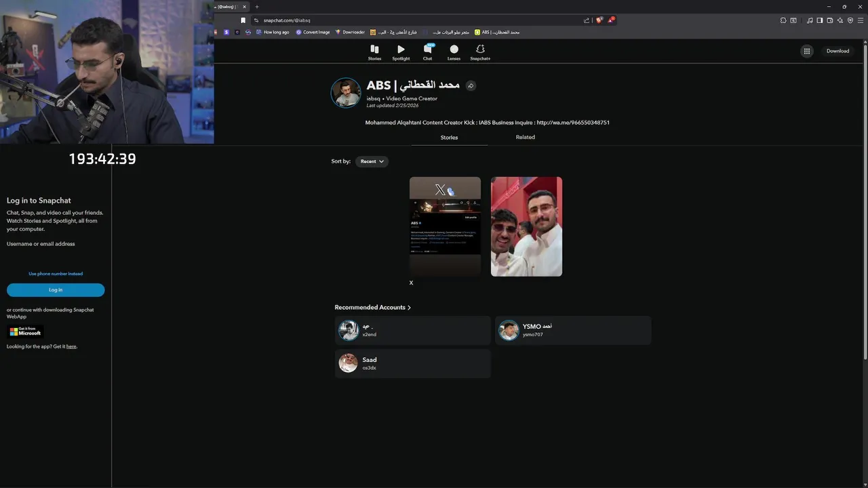Click the 'iabsq • Video Game Creator' text

pos(401,98)
